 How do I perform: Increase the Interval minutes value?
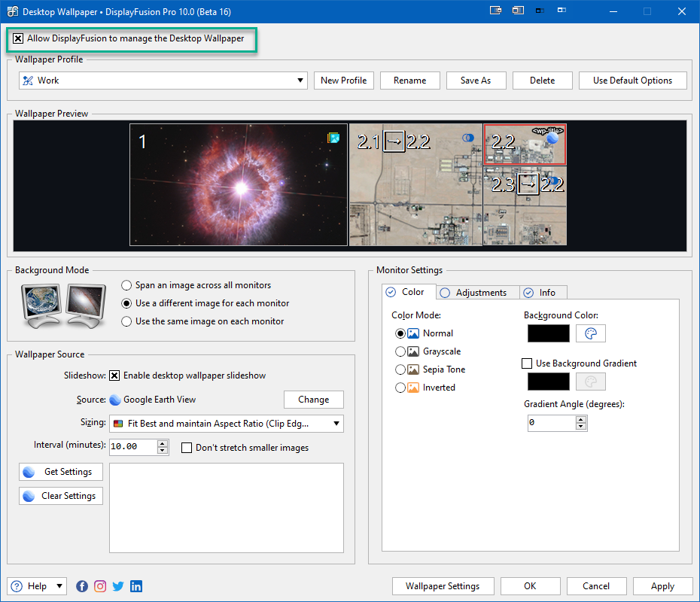pos(163,443)
